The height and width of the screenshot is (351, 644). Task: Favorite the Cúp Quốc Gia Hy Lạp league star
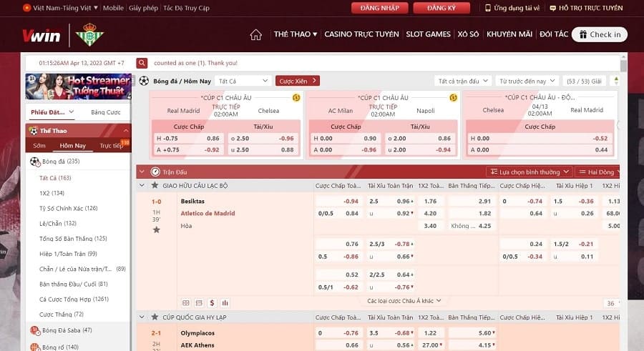[155, 317]
